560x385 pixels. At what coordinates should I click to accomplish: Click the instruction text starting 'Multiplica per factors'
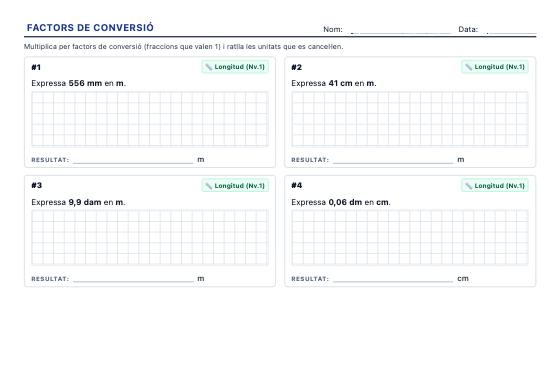[x=184, y=46]
